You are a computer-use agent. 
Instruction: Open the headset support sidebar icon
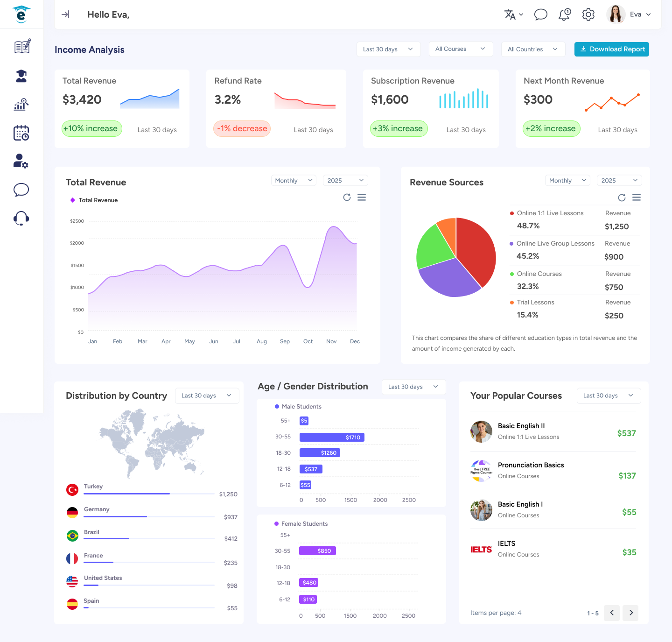pyautogui.click(x=21, y=218)
